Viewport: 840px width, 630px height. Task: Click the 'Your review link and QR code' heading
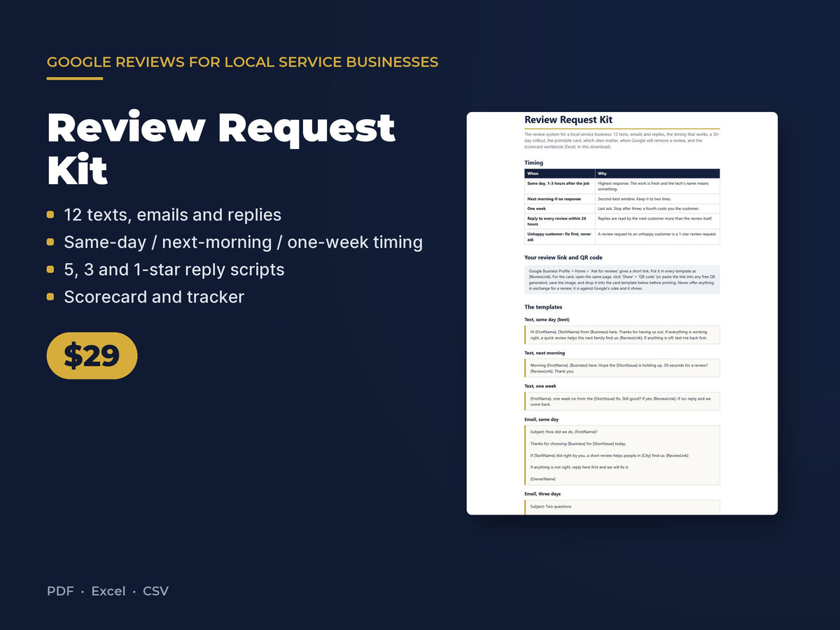tap(563, 258)
